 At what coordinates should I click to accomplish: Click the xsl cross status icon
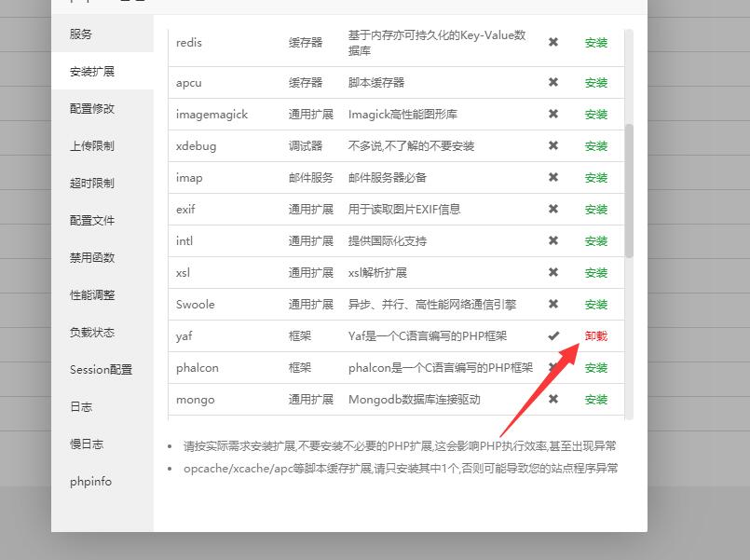click(553, 272)
